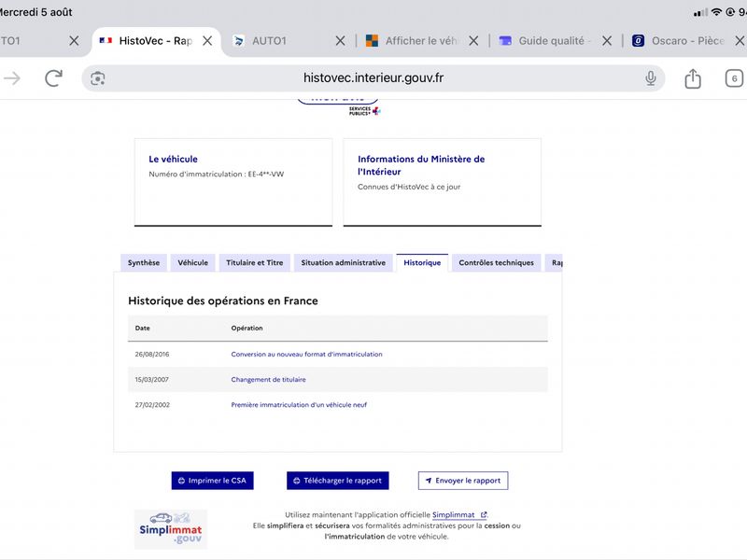Close the Afficher le véh tab

coord(473,41)
